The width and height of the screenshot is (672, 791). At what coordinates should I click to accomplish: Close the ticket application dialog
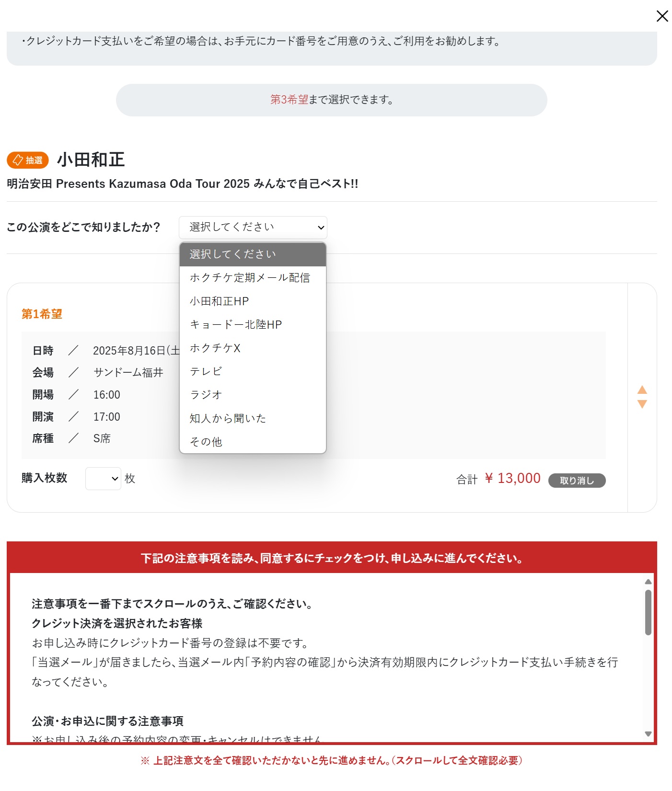point(662,16)
